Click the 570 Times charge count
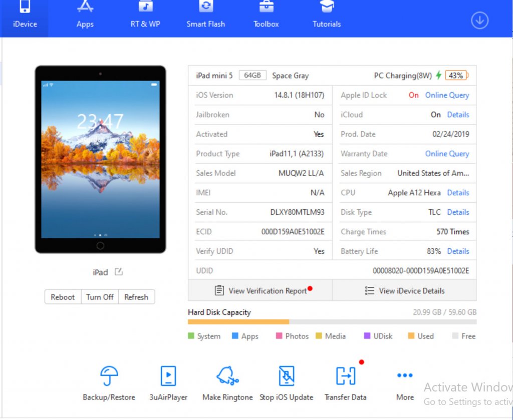Viewport: 513px width, 420px height. point(452,232)
